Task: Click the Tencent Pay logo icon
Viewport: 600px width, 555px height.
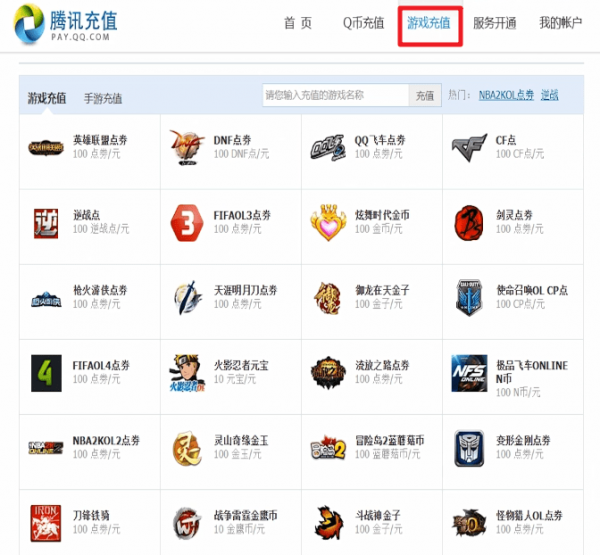Action: click(29, 23)
